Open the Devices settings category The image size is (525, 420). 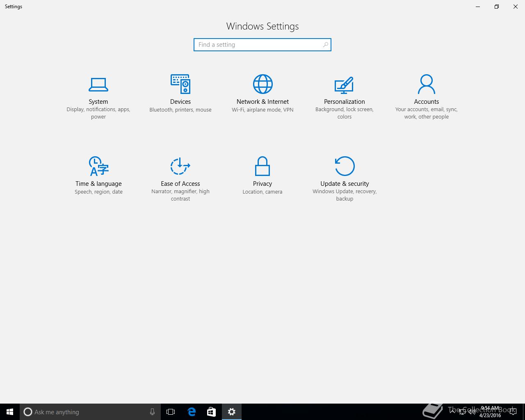pyautogui.click(x=180, y=94)
